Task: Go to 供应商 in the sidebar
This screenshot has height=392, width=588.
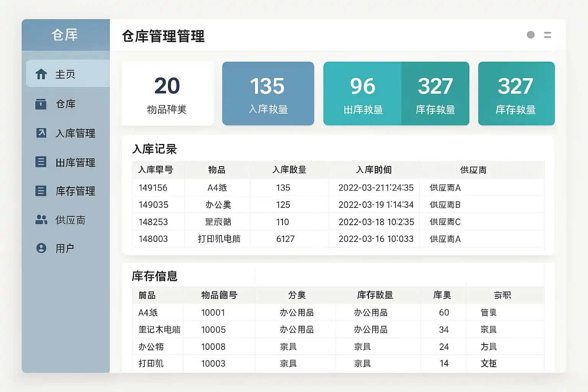Action: 70,220
